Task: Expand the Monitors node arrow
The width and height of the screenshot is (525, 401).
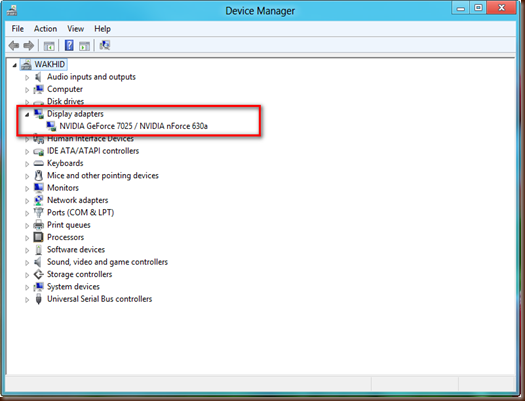Action: (x=27, y=188)
